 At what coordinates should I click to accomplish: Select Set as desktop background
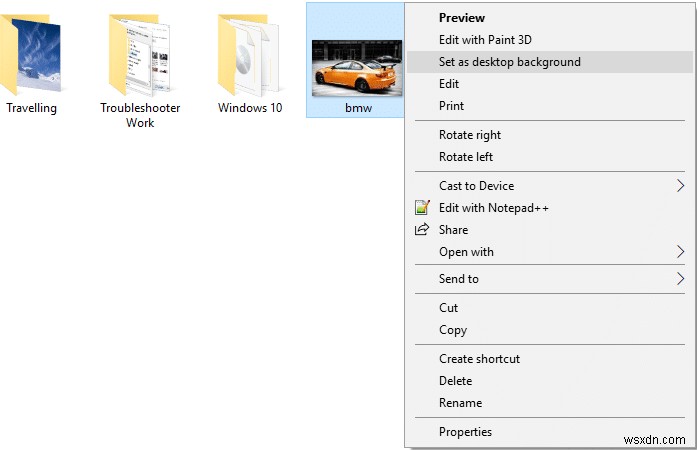click(x=550, y=62)
